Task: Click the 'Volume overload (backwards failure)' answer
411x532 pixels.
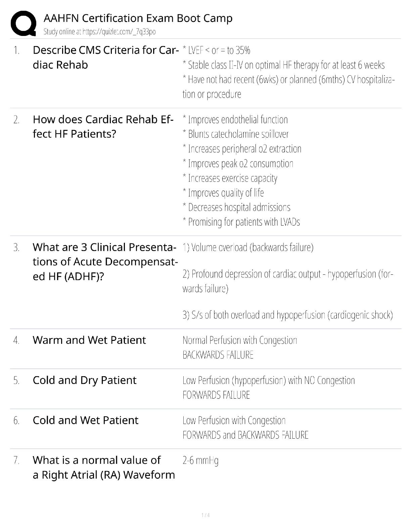Action: (x=248, y=248)
